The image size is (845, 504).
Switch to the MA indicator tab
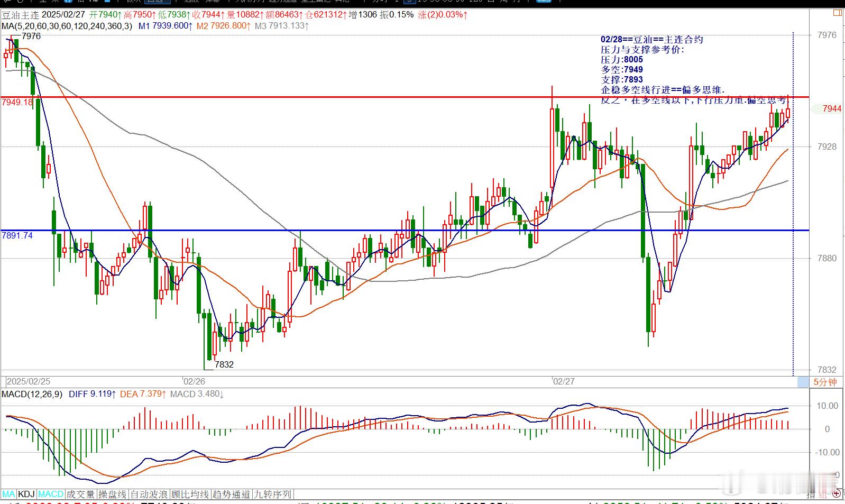coord(8,494)
